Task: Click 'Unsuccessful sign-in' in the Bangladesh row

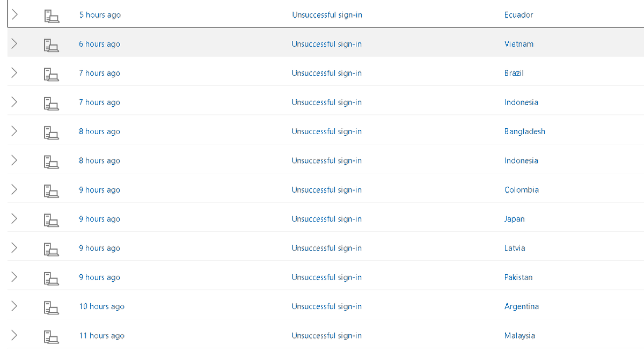Action: (327, 131)
